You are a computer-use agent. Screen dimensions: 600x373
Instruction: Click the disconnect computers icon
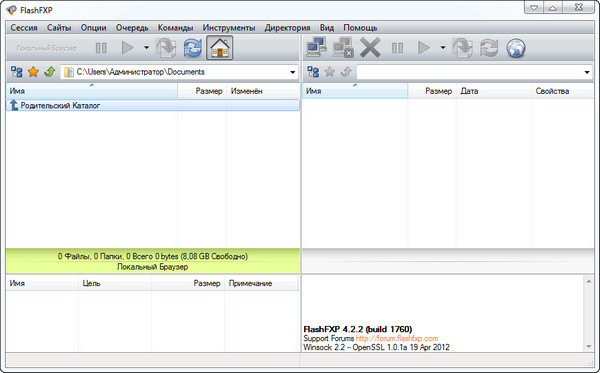click(x=342, y=47)
